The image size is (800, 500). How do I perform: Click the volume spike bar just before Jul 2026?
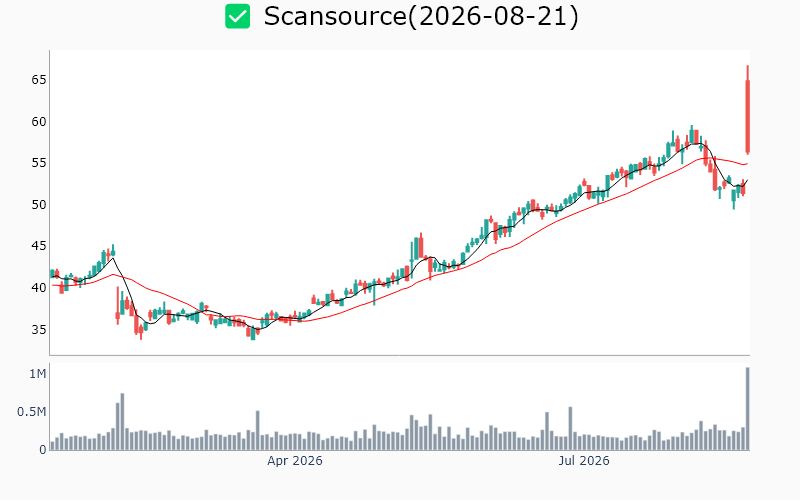[x=570, y=429]
